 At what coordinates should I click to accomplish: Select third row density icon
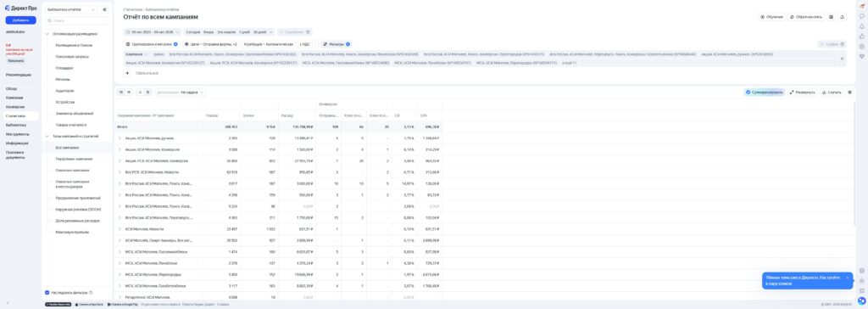pos(140,92)
